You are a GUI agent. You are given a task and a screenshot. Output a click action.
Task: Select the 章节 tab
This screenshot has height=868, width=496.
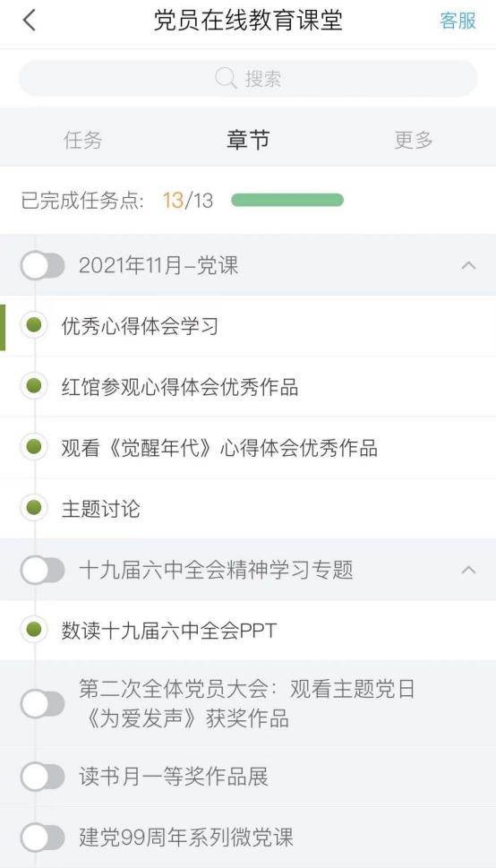coord(248,140)
